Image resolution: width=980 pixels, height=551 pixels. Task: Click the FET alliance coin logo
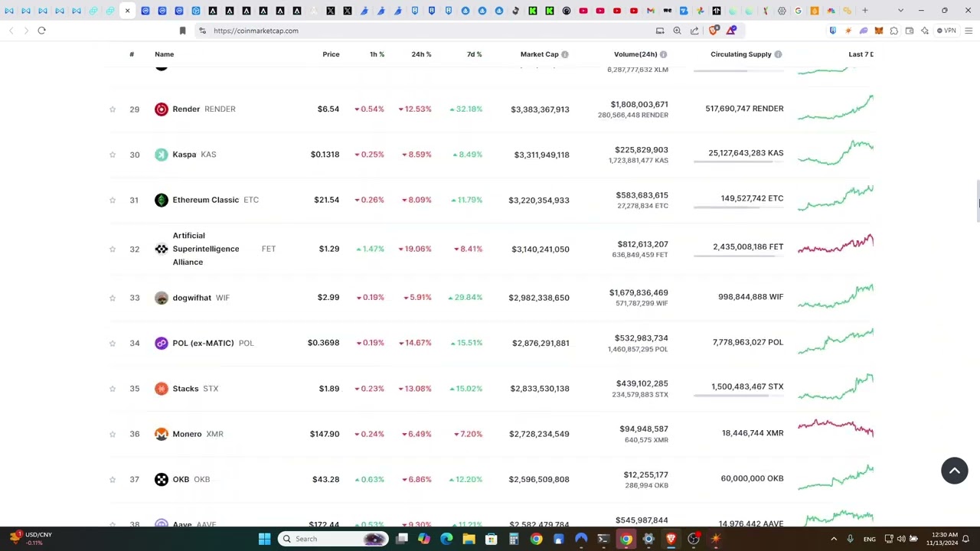161,249
